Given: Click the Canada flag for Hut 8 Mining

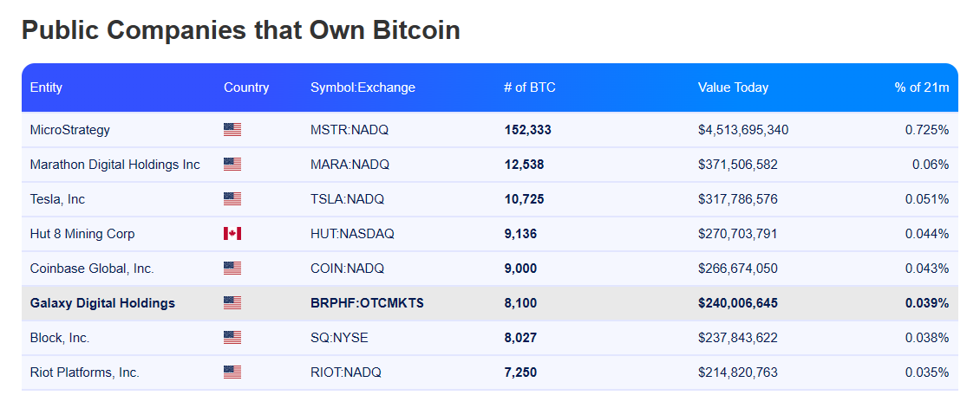Looking at the screenshot, I should click(x=232, y=234).
